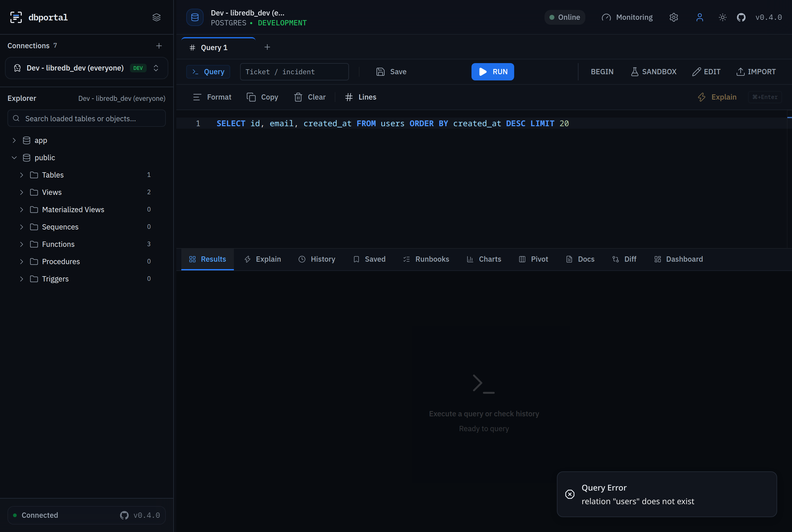Expand the Triggers folder
This screenshot has height=532, width=792.
(22, 279)
